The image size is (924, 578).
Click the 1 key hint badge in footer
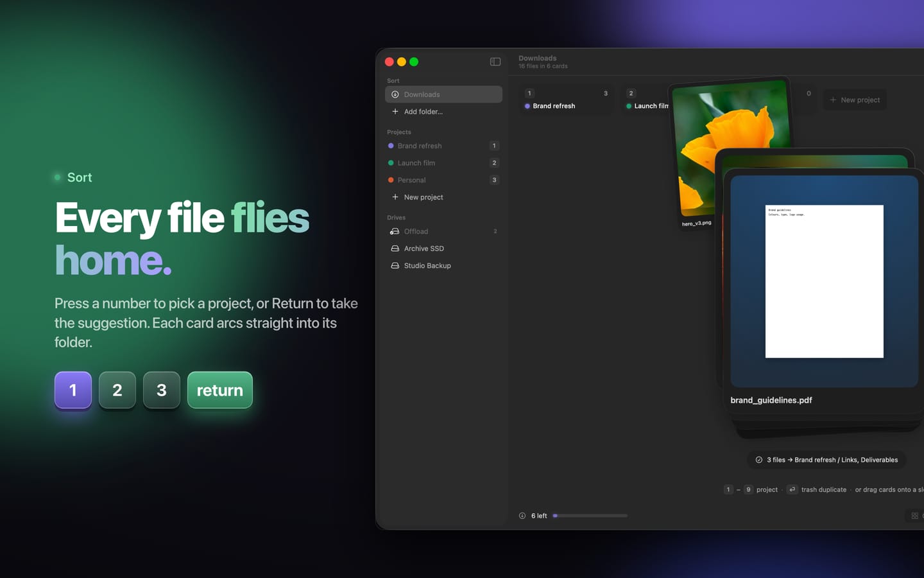click(x=728, y=489)
